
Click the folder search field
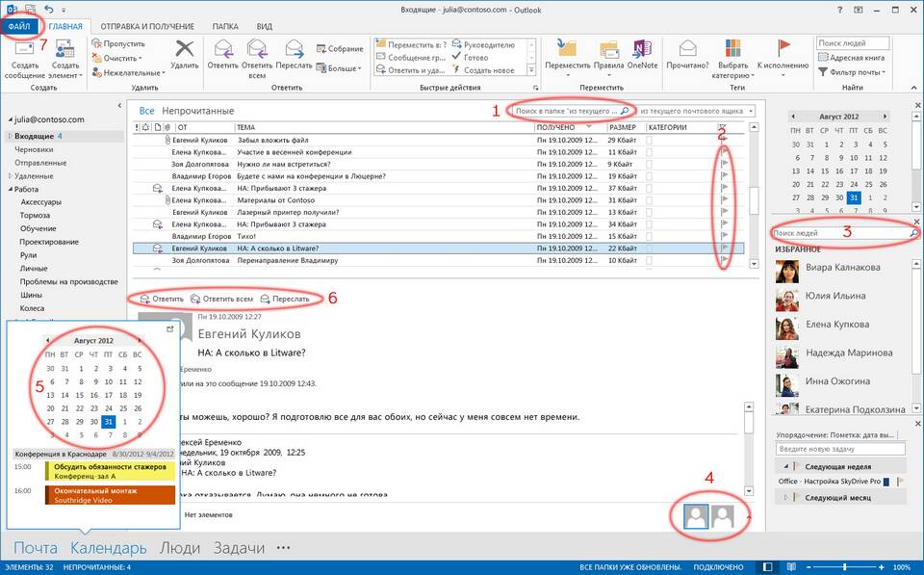tap(572, 111)
